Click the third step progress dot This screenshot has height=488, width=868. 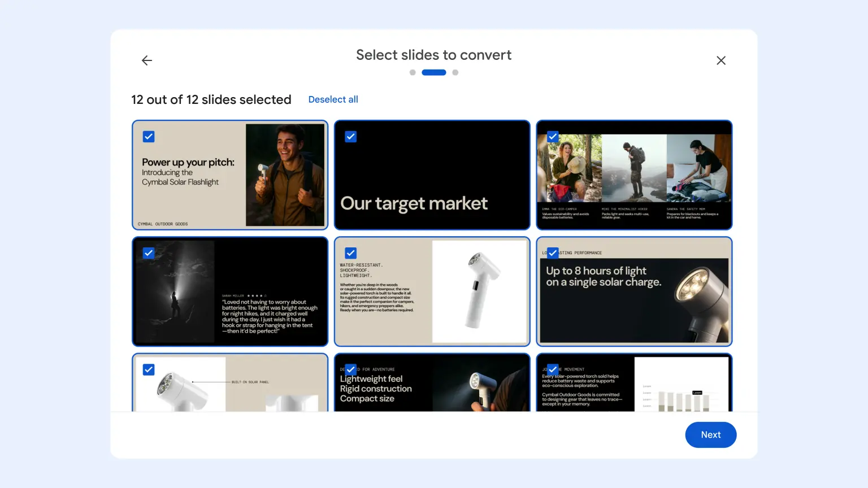tap(455, 72)
